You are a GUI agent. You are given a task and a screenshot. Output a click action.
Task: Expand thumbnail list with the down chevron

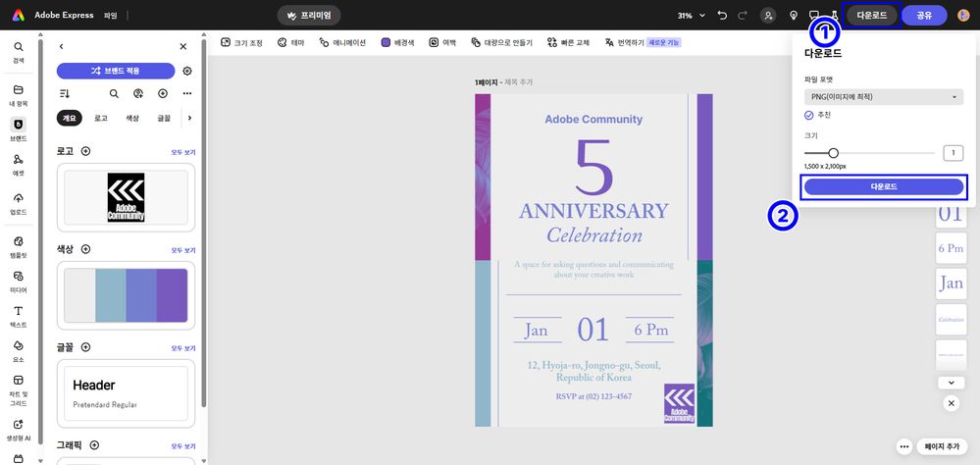(x=952, y=383)
